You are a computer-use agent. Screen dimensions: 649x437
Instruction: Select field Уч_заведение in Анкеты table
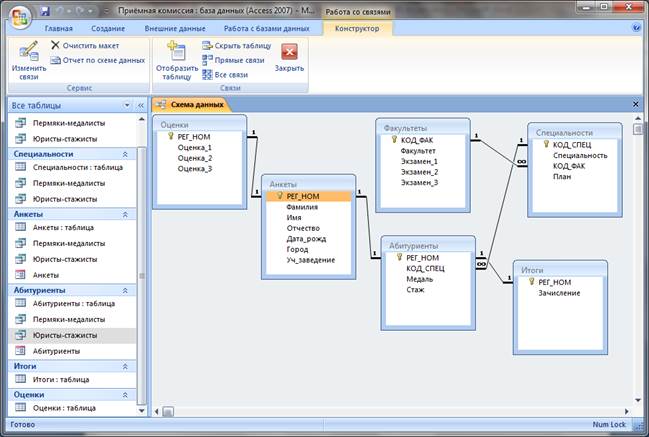coord(310,260)
